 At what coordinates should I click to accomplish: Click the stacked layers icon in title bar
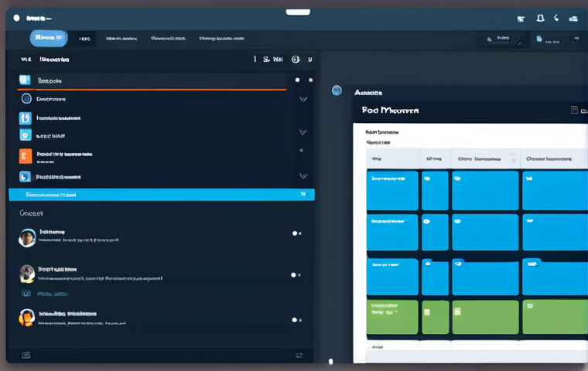point(573,19)
